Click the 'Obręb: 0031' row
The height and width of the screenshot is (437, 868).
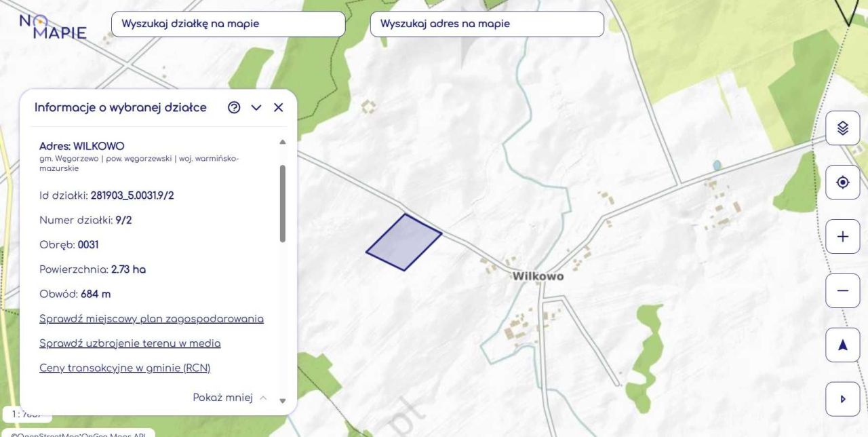point(69,244)
